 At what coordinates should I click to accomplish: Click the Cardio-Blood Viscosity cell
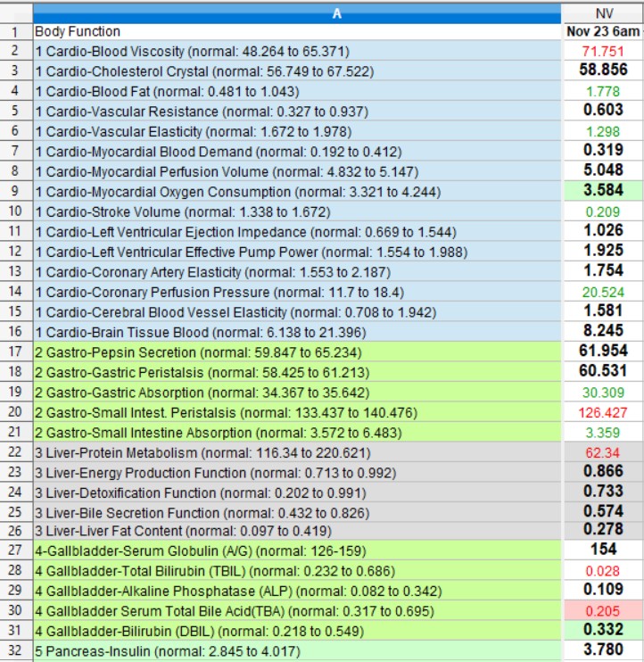[x=192, y=51]
